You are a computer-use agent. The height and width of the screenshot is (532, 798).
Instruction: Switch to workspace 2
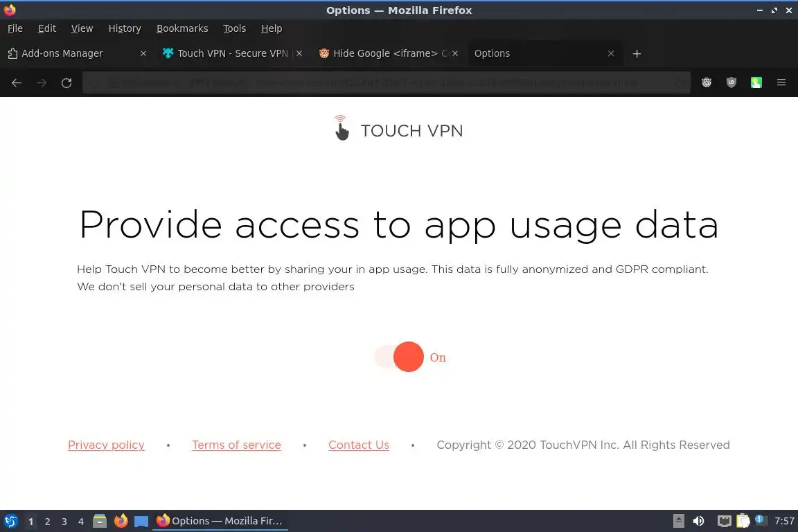47,522
